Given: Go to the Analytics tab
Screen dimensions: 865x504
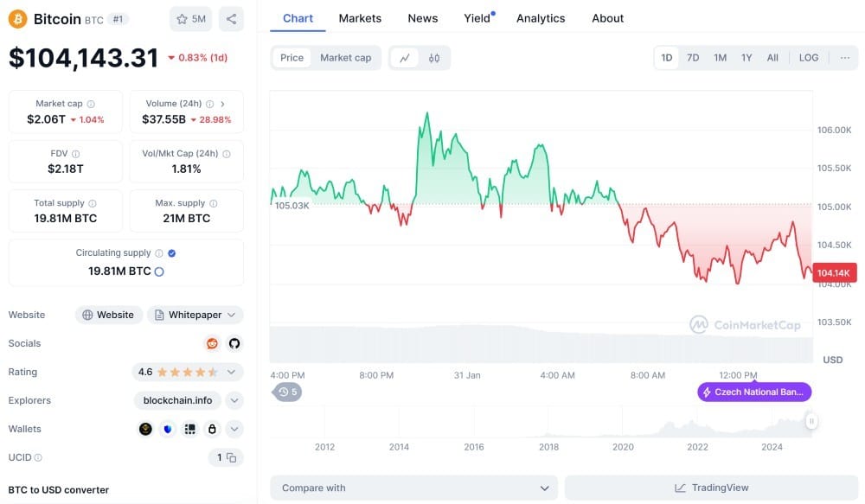Looking at the screenshot, I should coord(541,18).
